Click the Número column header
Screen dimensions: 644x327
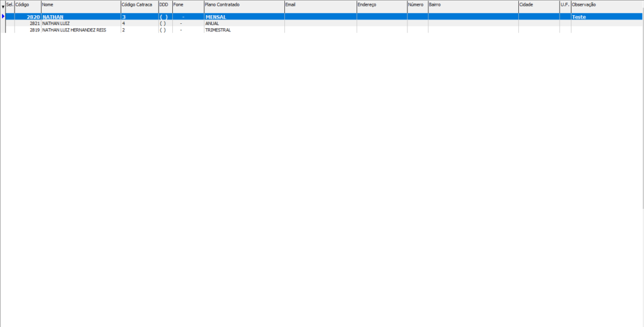tap(418, 6)
